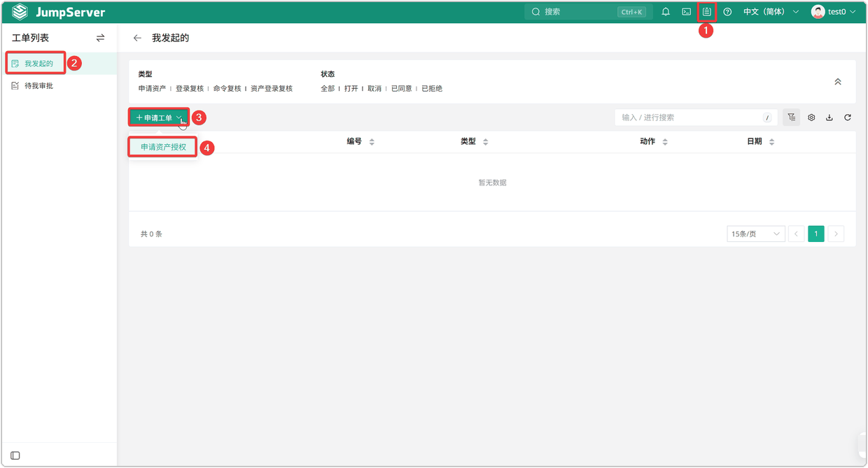The width and height of the screenshot is (868, 468).
Task: Click the swap icon beside 工单列表
Action: 100,38
